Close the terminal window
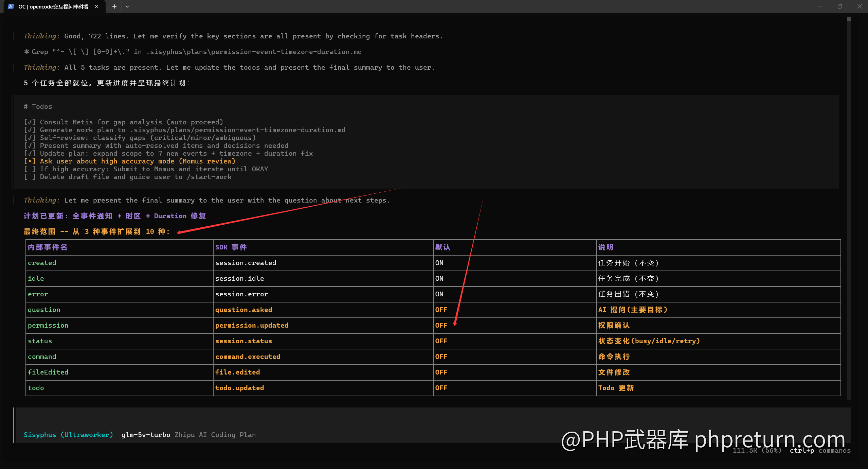 860,6
